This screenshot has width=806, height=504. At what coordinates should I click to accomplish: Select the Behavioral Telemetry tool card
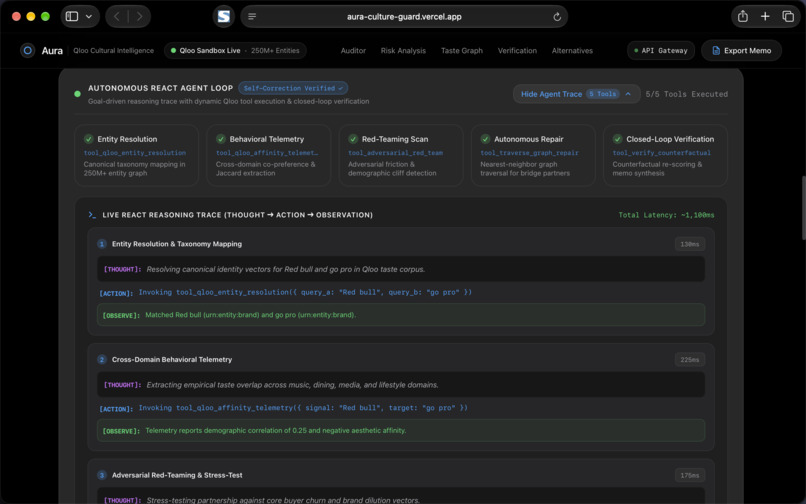point(269,155)
